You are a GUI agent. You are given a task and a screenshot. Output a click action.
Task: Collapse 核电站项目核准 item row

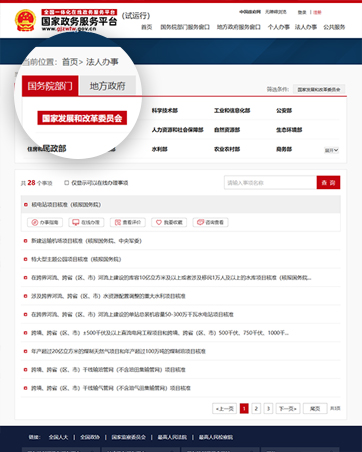point(181,204)
